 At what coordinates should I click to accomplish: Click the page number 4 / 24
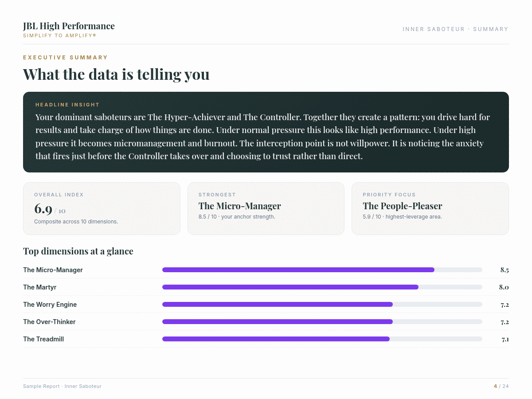[x=501, y=387]
